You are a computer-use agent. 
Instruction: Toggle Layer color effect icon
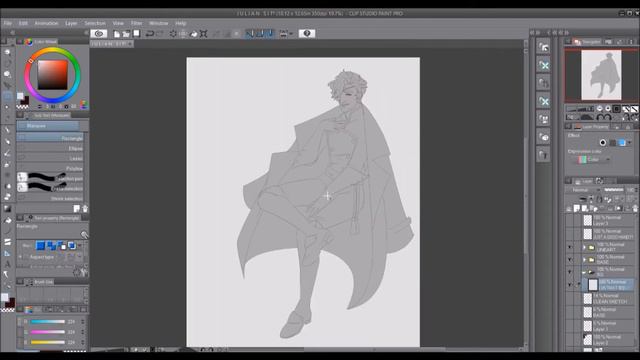tap(622, 142)
